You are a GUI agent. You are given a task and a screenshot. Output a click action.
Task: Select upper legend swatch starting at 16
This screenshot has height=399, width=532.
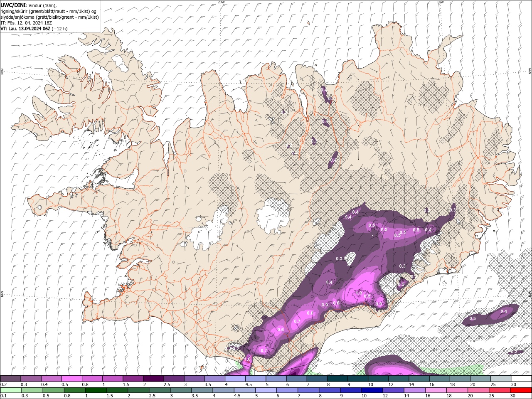point(440,379)
